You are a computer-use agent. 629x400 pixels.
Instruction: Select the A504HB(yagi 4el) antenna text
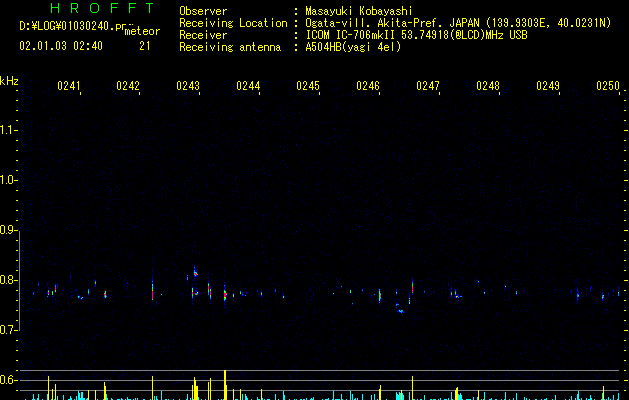(x=353, y=47)
